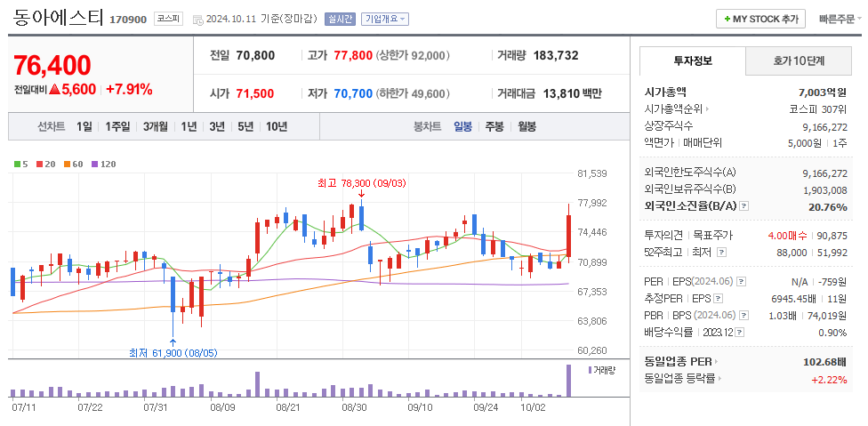Select the 5년 line chart period
The image size is (868, 426).
pyautogui.click(x=245, y=126)
